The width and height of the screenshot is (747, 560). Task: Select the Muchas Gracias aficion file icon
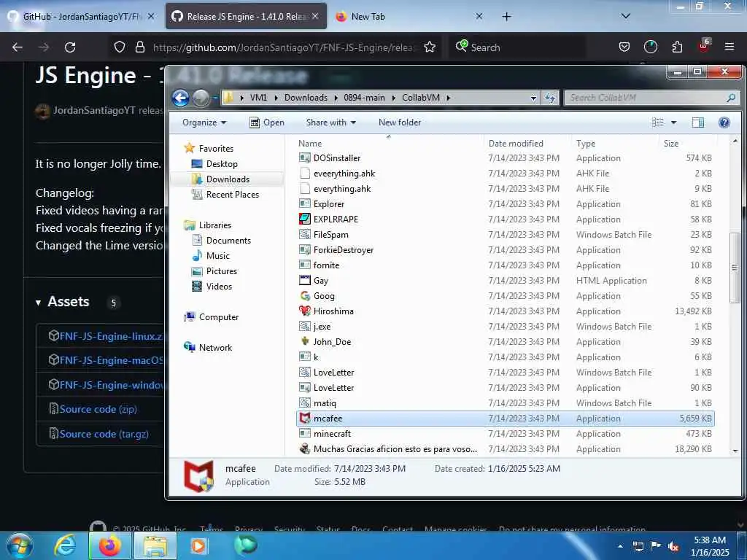point(305,448)
